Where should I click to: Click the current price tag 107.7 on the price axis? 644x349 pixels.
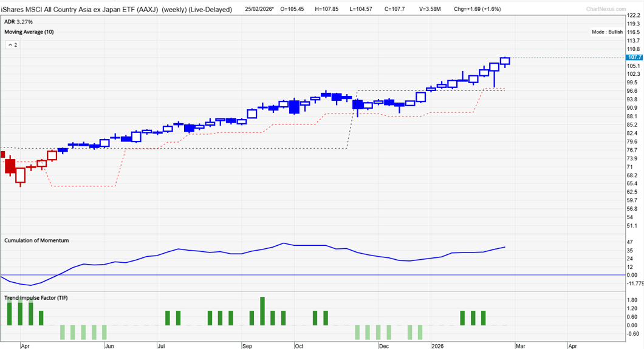(634, 58)
